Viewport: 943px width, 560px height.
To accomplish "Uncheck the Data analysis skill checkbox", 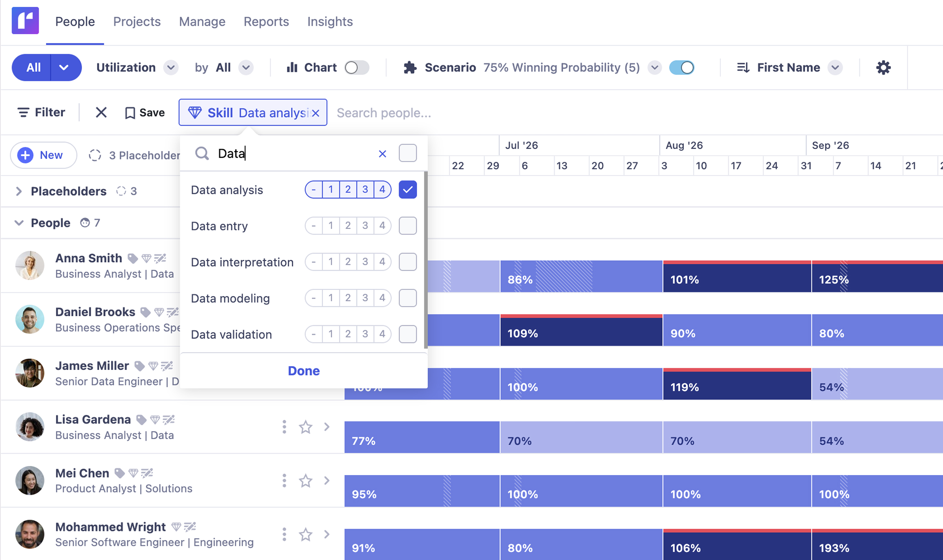I will click(x=408, y=190).
